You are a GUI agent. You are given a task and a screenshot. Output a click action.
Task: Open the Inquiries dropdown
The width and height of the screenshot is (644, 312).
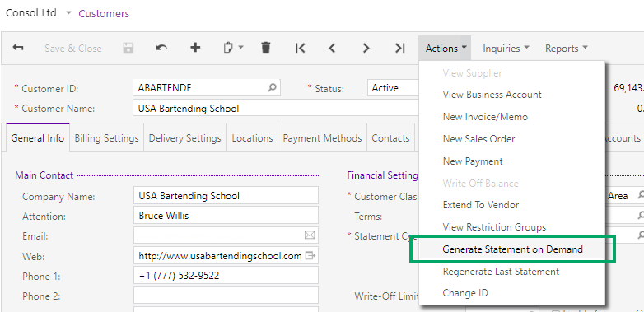click(x=506, y=49)
